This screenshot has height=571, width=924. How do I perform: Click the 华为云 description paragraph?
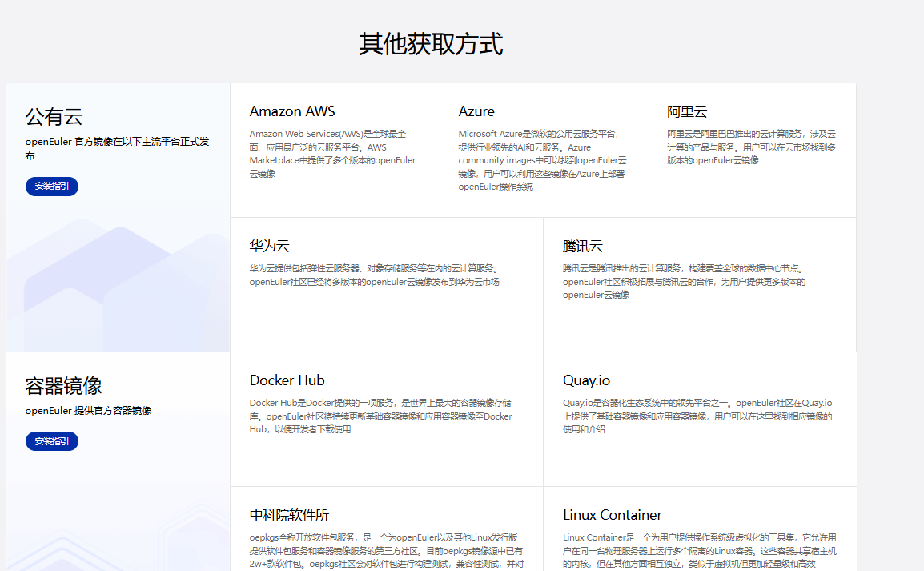click(374, 275)
